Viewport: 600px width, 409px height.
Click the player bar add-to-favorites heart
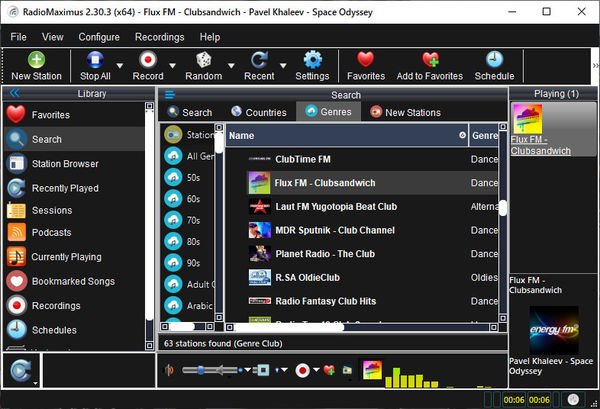(329, 370)
